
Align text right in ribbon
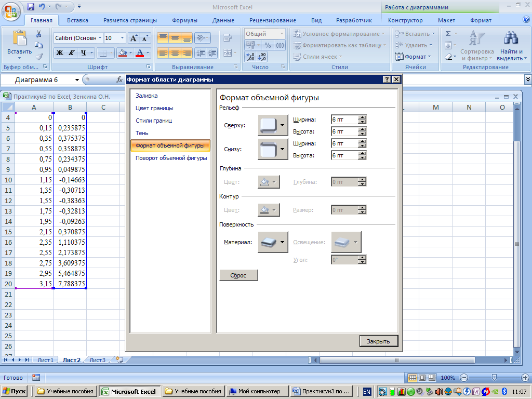[x=187, y=53]
